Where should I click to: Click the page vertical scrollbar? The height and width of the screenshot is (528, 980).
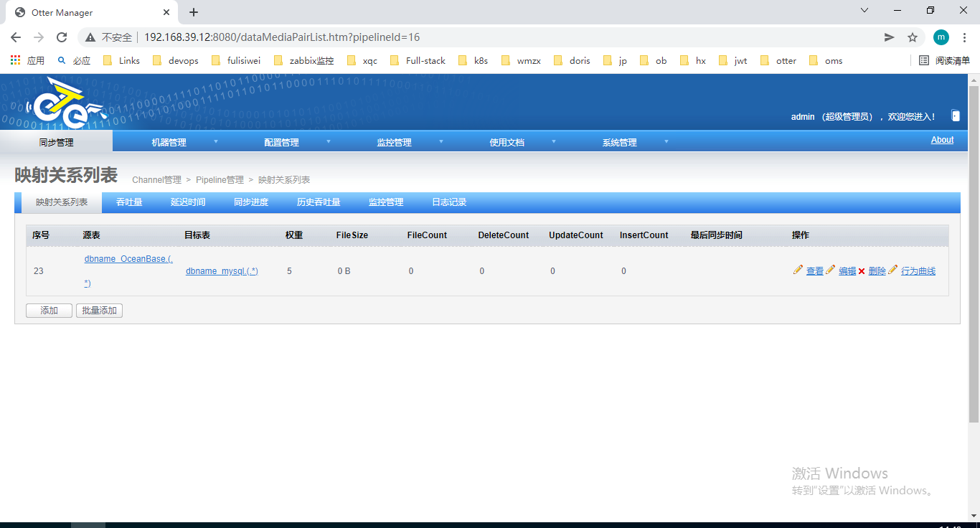tap(974, 253)
